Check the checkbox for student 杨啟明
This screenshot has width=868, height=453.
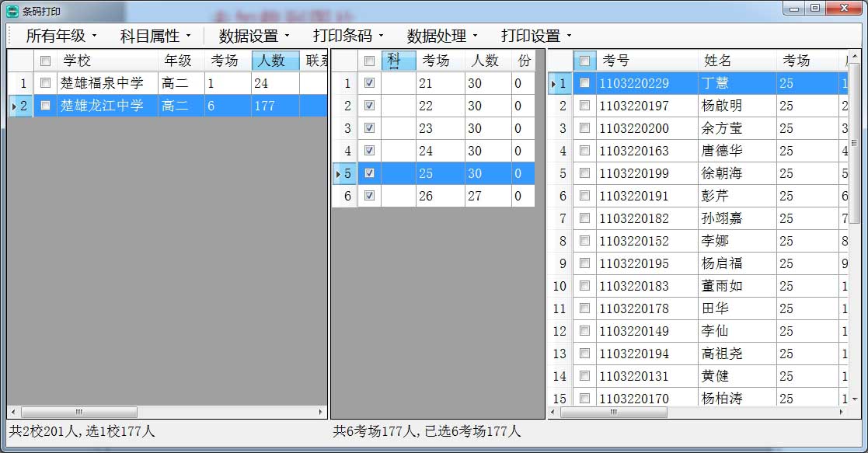coord(584,105)
